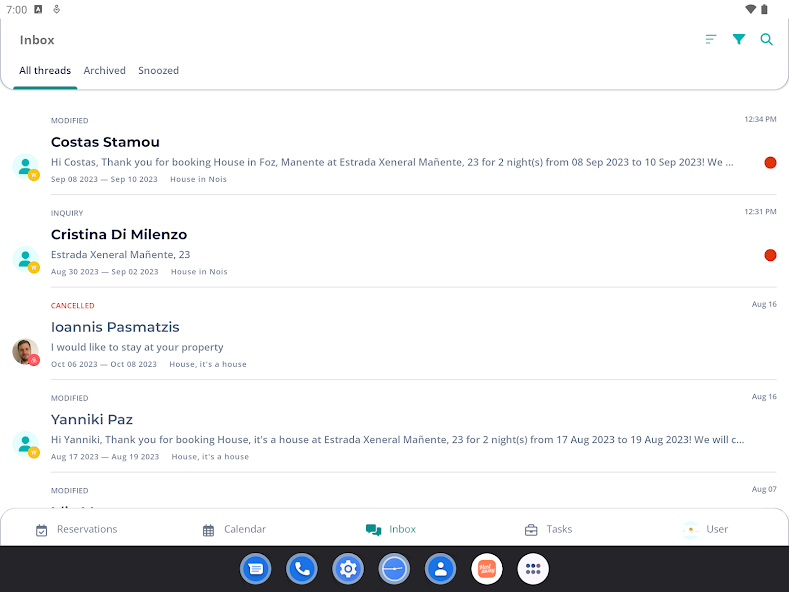Open the Contacts app in the dock
789x592 pixels.
440,569
